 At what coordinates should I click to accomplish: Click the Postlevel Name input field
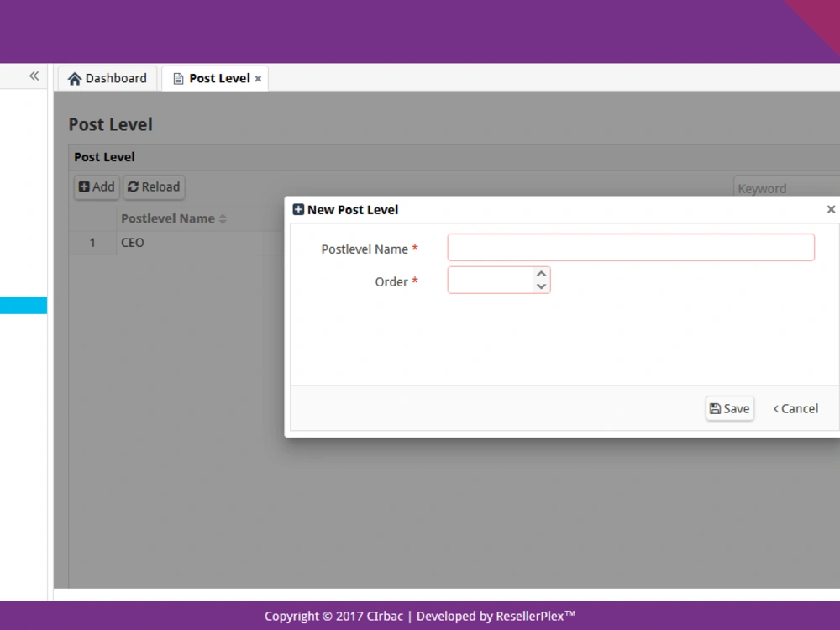pos(631,248)
